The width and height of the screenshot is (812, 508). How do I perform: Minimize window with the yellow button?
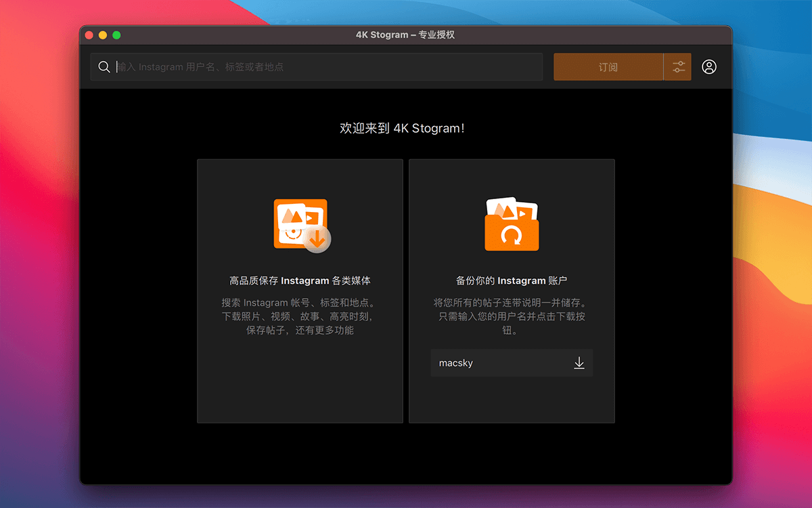pyautogui.click(x=103, y=35)
